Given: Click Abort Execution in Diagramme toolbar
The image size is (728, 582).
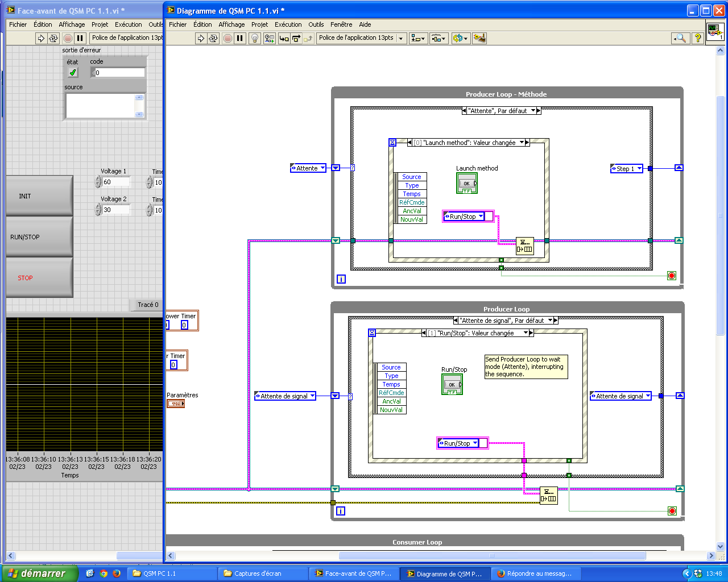Looking at the screenshot, I should tap(227, 38).
